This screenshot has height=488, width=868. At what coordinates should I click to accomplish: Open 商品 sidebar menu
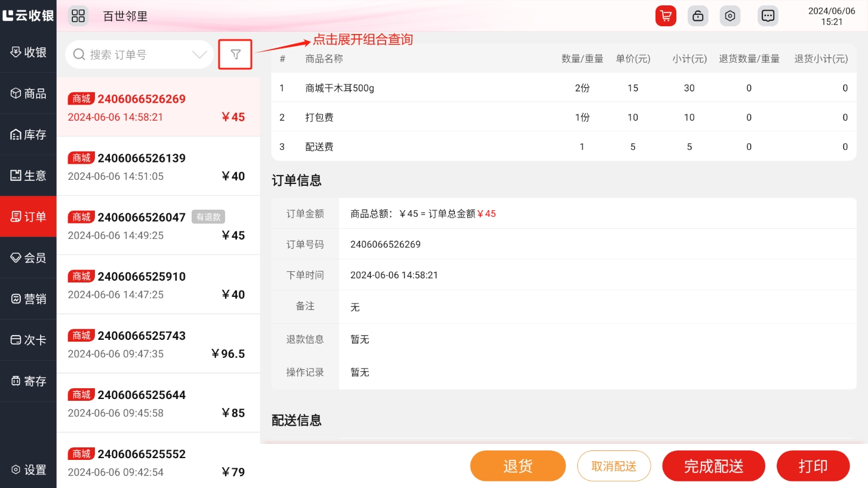(28, 94)
